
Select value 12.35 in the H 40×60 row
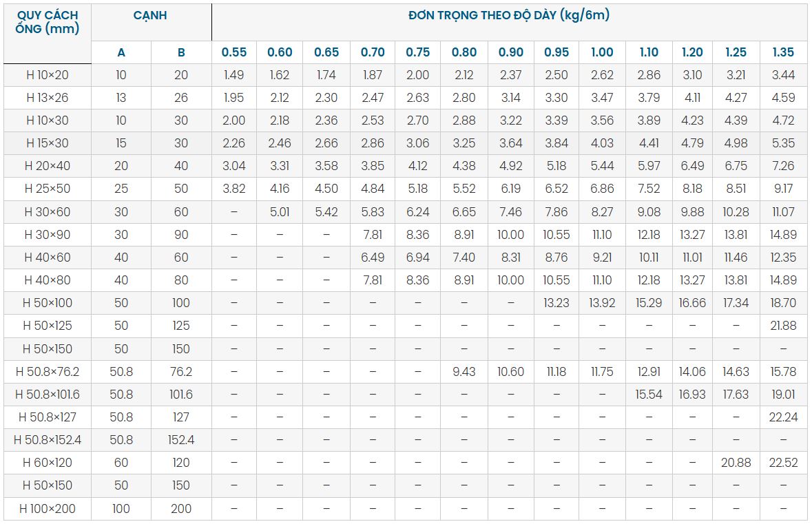783,258
